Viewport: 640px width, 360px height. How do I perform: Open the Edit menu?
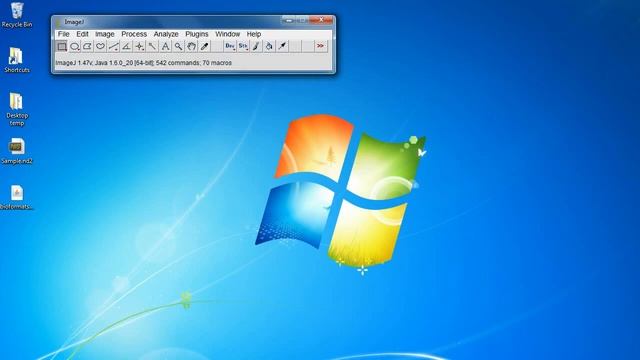click(x=82, y=34)
